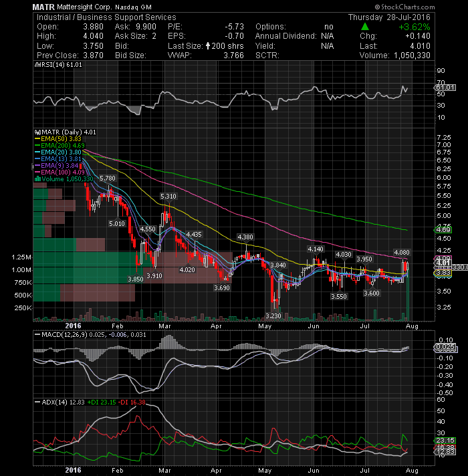Click the Open value 3.880
Screen dimensions: 468x476
coord(93,27)
